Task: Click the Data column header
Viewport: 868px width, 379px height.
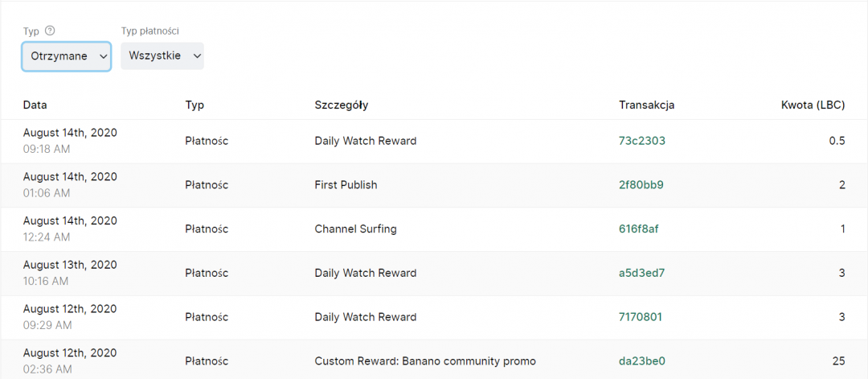Action: [35, 105]
